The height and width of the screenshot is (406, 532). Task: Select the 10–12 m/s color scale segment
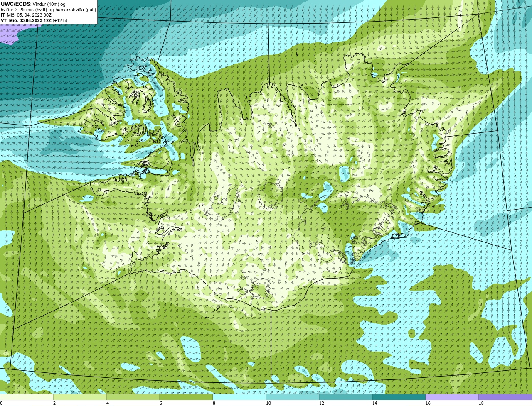click(293, 397)
